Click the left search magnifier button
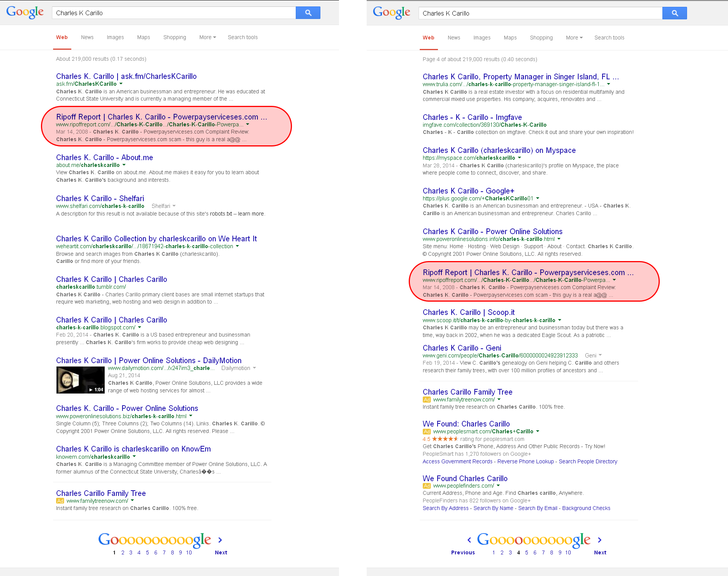This screenshot has height=576, width=728. (x=308, y=13)
